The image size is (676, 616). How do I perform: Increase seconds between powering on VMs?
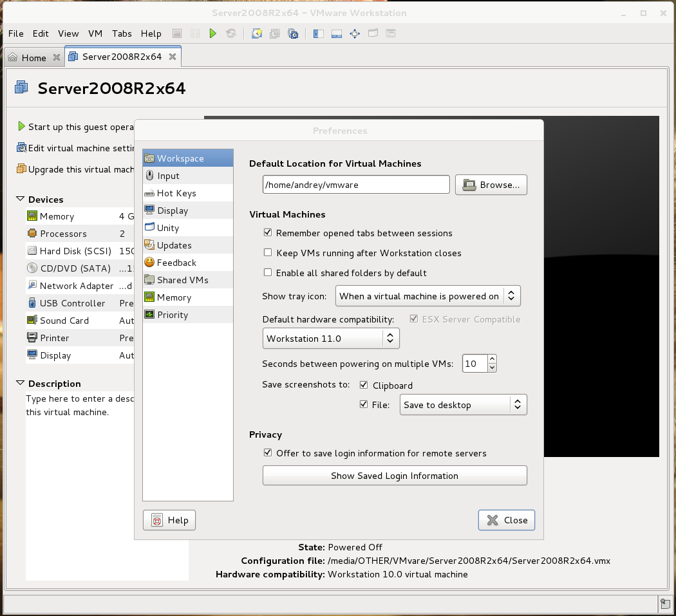pos(492,359)
